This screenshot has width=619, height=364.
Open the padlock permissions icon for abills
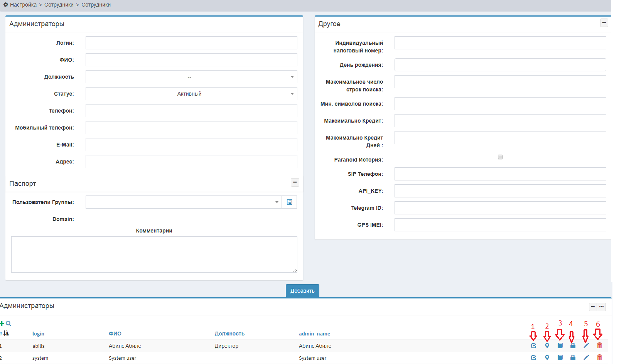pos(573,346)
